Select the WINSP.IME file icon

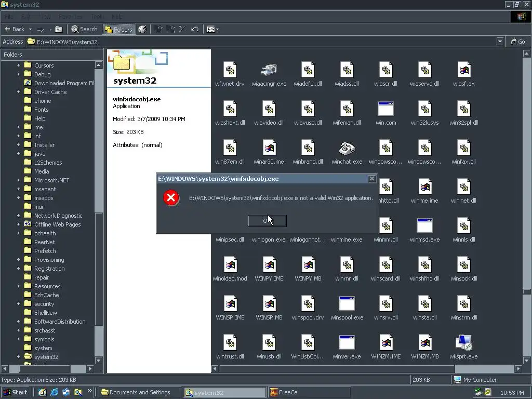click(x=230, y=303)
